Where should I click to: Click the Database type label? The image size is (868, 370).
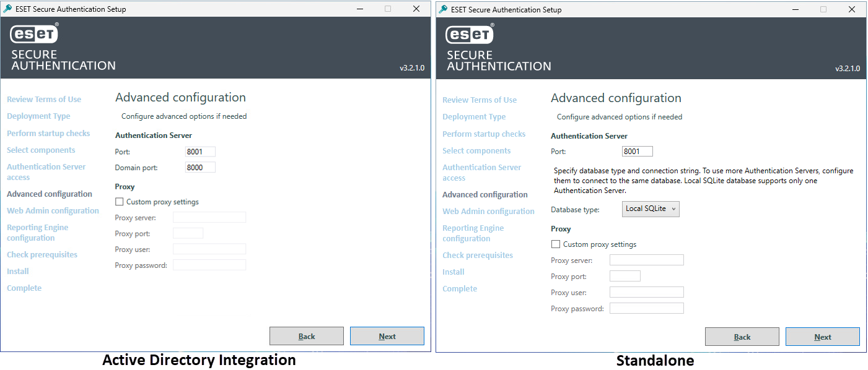coord(576,210)
